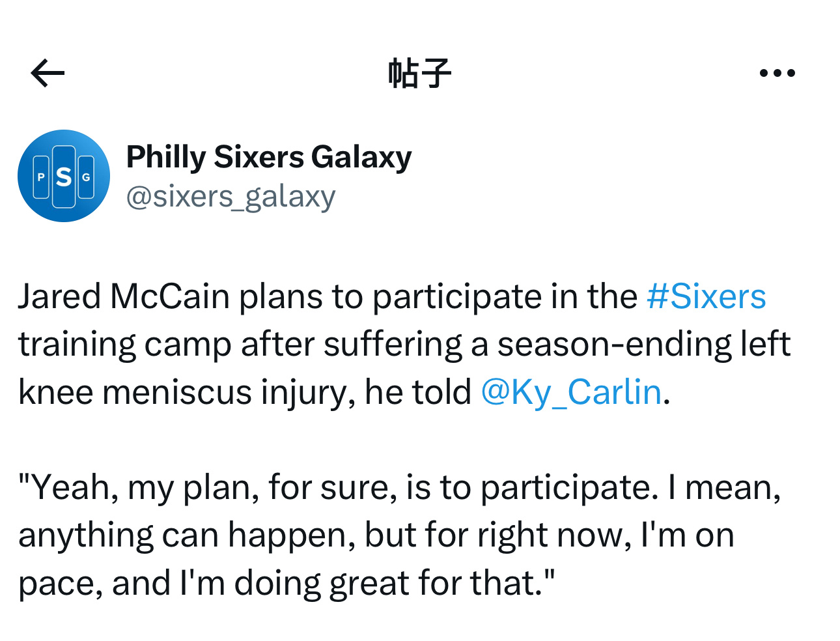Open Philly Sixers Galaxy display name
Screen dimensions: 840x641
[269, 157]
